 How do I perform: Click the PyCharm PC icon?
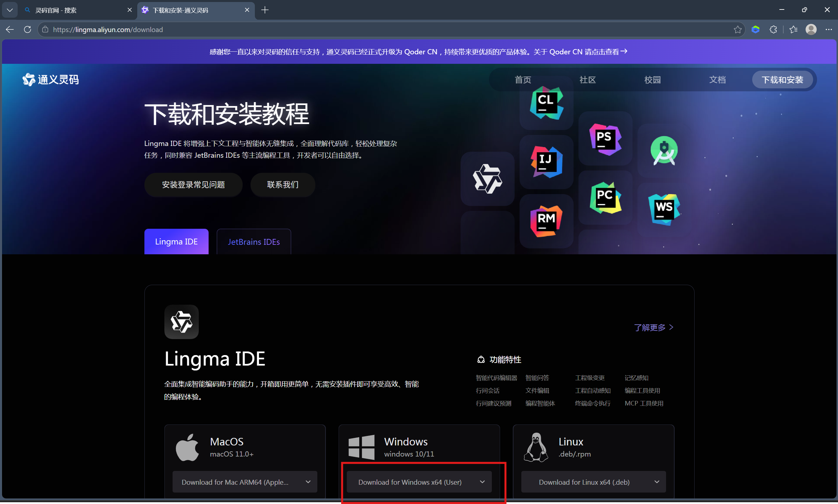point(605,198)
